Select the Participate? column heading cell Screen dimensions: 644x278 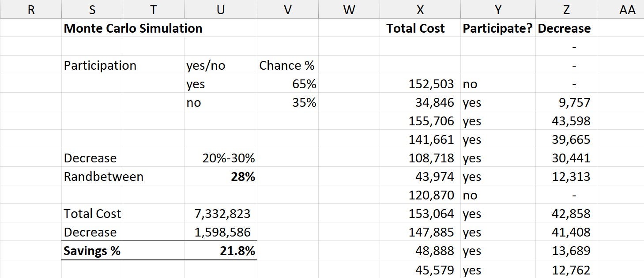(x=498, y=28)
